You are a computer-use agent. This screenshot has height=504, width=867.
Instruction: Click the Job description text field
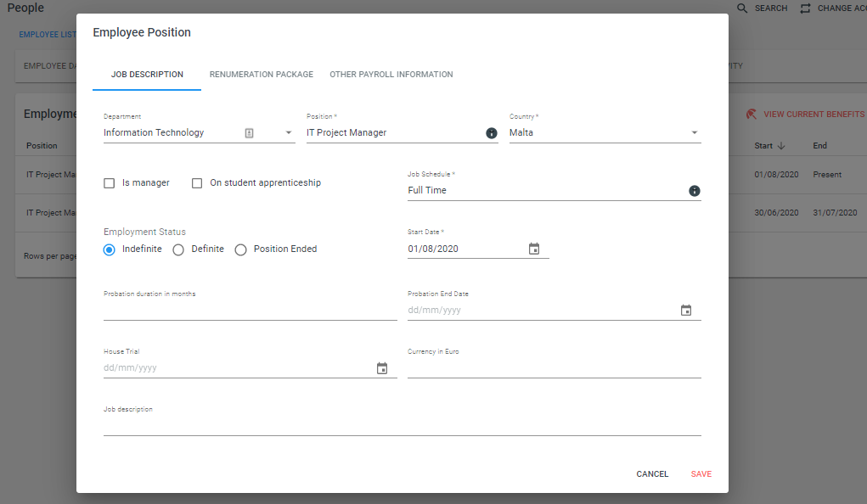click(402, 426)
